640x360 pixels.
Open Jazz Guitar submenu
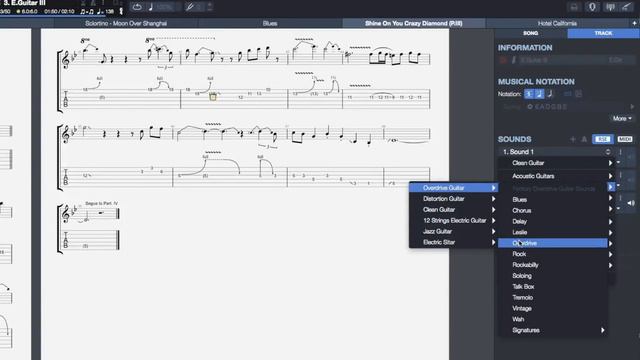(453, 231)
